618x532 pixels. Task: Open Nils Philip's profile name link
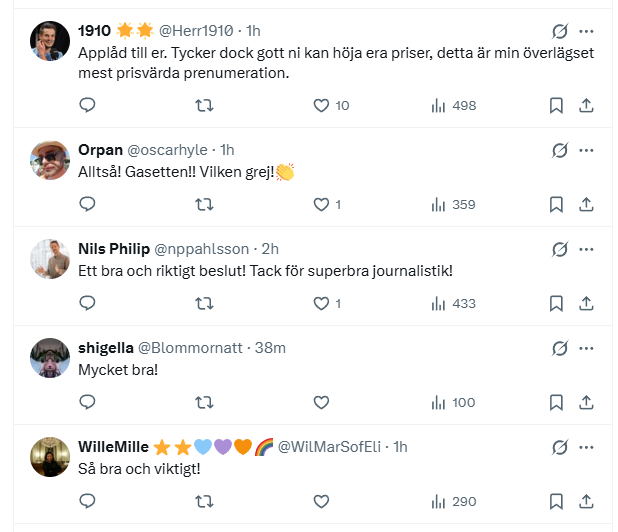click(x=112, y=249)
